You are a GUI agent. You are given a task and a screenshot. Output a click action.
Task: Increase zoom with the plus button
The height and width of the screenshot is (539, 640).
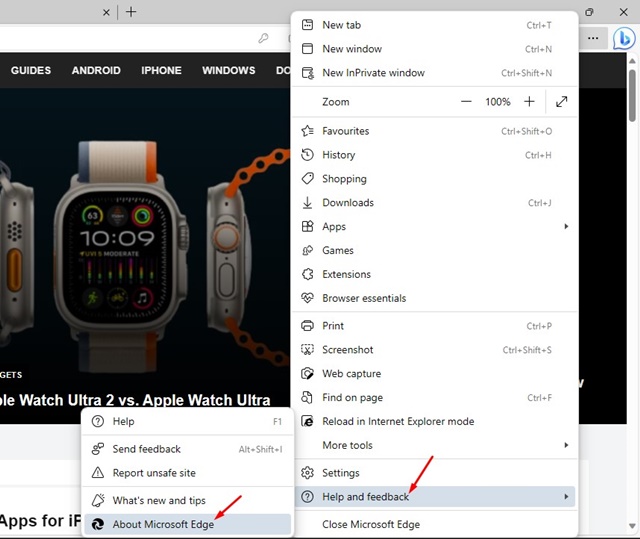click(x=529, y=102)
